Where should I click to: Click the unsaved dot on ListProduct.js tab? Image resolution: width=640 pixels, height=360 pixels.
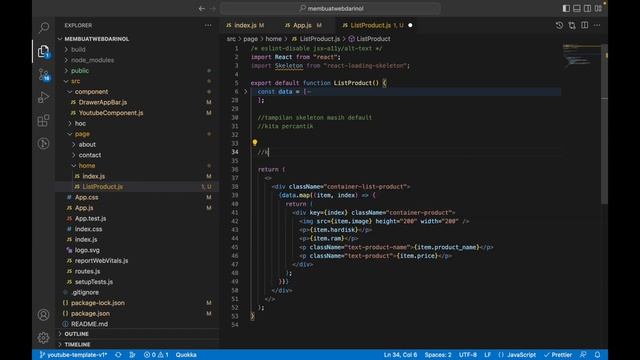[410, 25]
